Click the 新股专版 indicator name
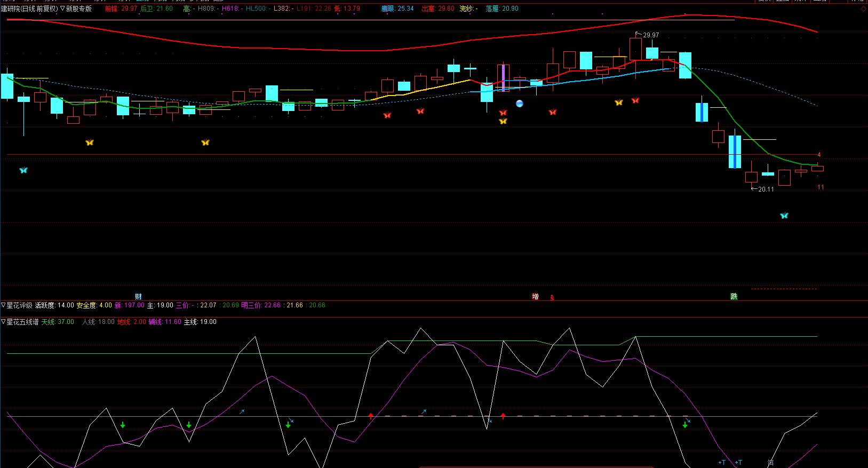868x468 pixels. click(x=79, y=9)
